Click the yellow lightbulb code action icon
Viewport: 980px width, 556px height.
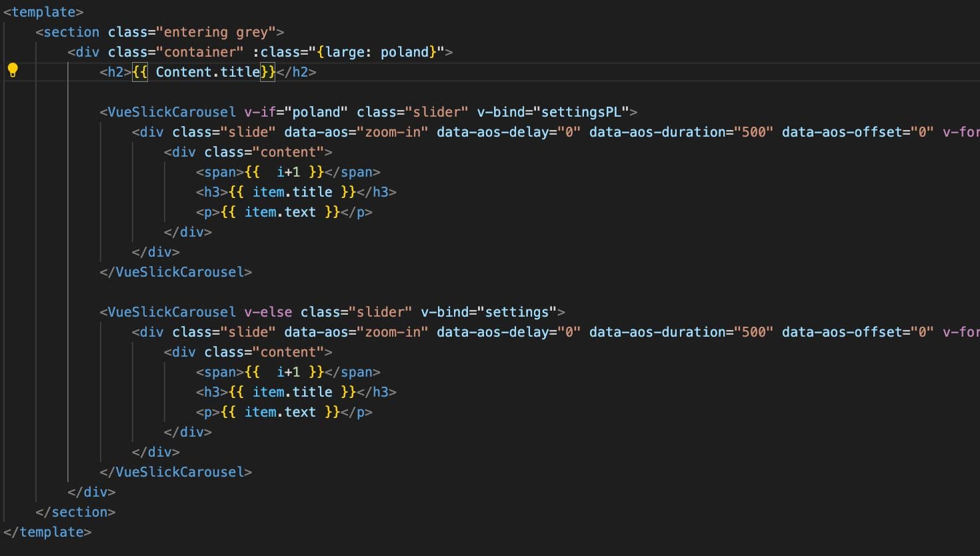tap(13, 70)
